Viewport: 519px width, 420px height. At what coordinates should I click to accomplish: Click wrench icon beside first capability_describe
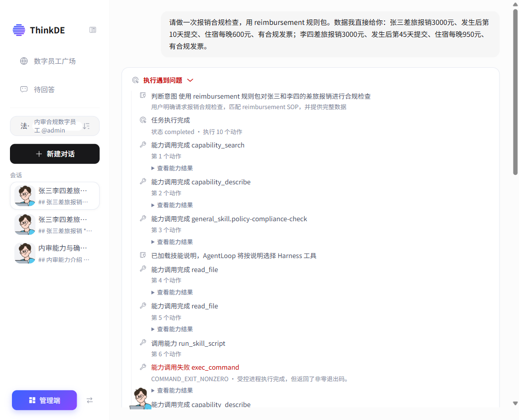[143, 181]
